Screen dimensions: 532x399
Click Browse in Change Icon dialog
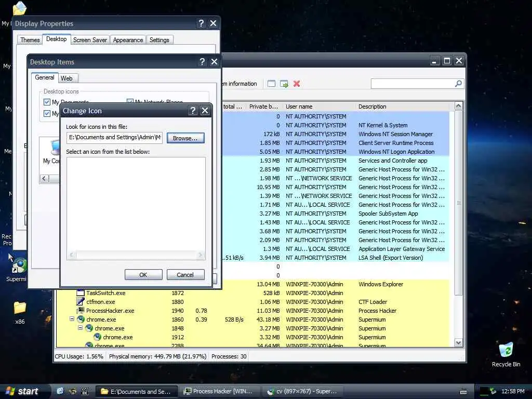(x=185, y=138)
